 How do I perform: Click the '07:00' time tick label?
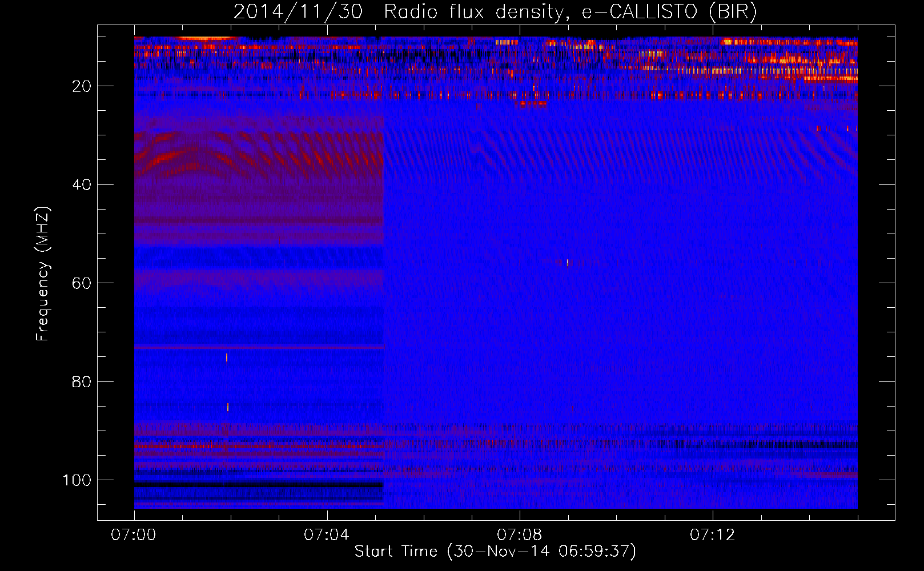pos(134,535)
